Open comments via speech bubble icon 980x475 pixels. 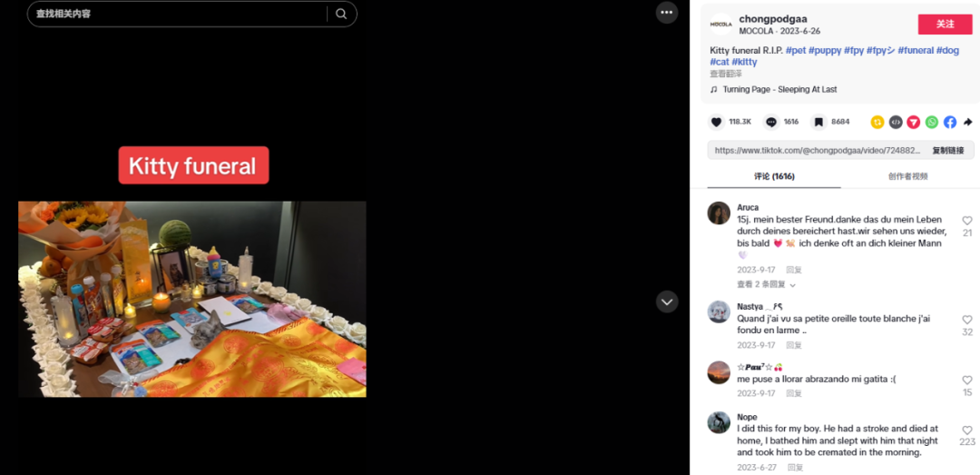point(771,122)
